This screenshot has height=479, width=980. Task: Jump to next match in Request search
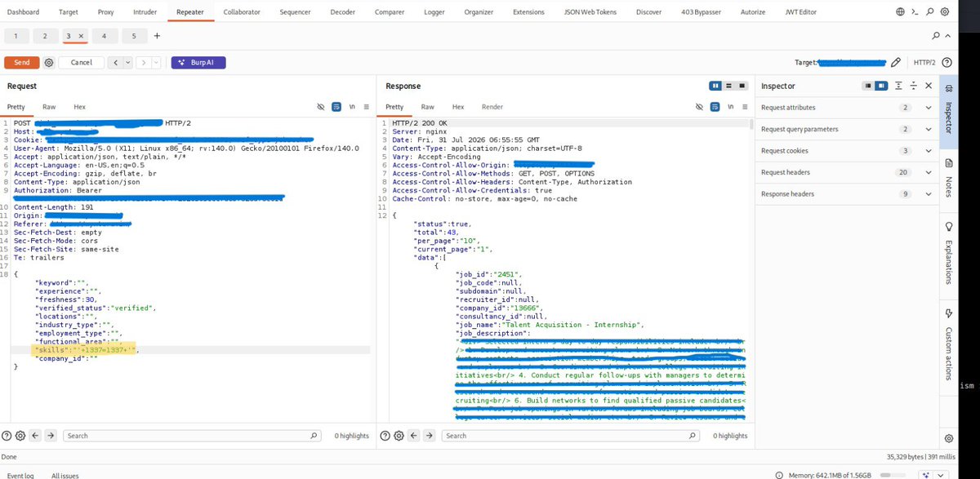(x=51, y=436)
